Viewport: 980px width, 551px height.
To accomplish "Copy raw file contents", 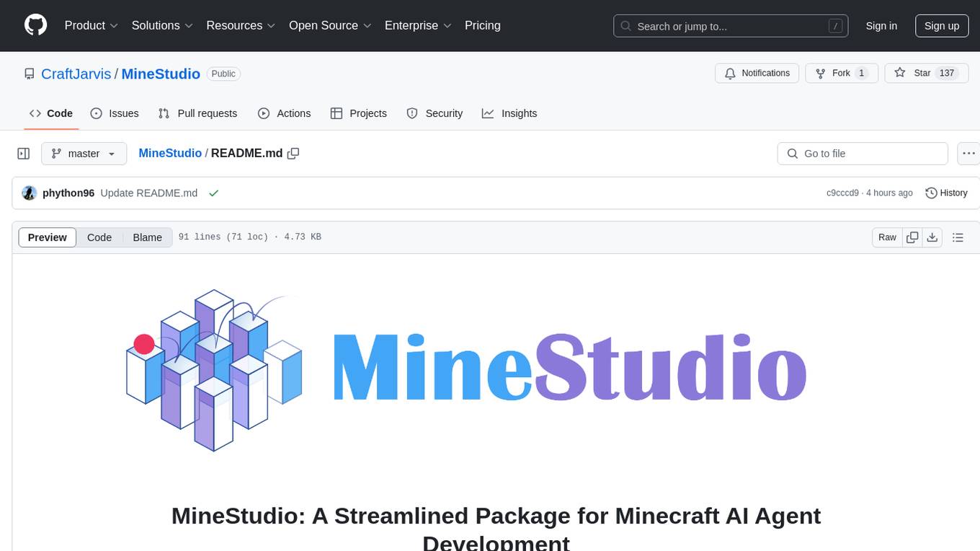I will coord(913,237).
